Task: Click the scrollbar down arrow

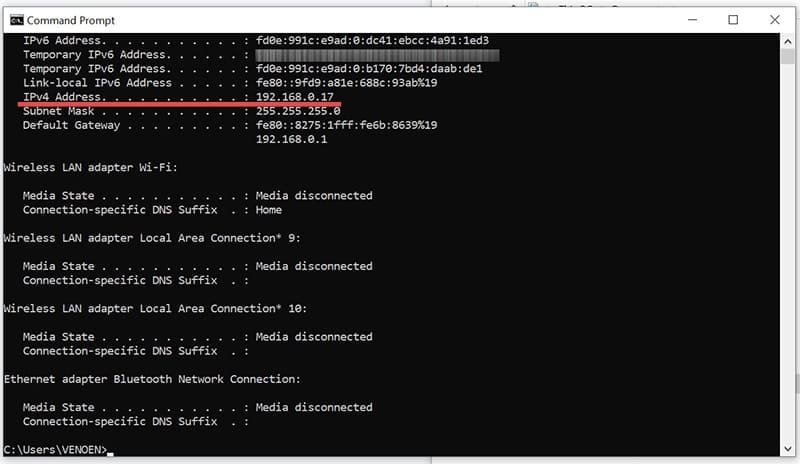Action: (786, 449)
